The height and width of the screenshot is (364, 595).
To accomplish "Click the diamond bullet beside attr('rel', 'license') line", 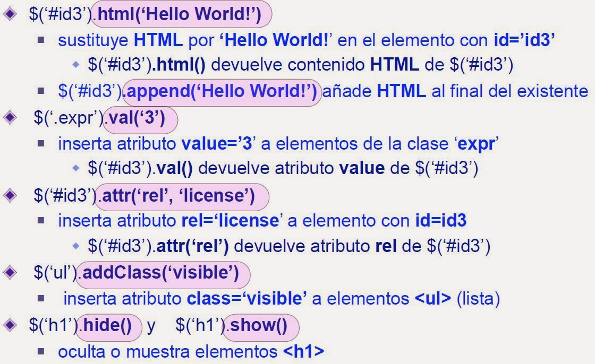I will pyautogui.click(x=10, y=196).
